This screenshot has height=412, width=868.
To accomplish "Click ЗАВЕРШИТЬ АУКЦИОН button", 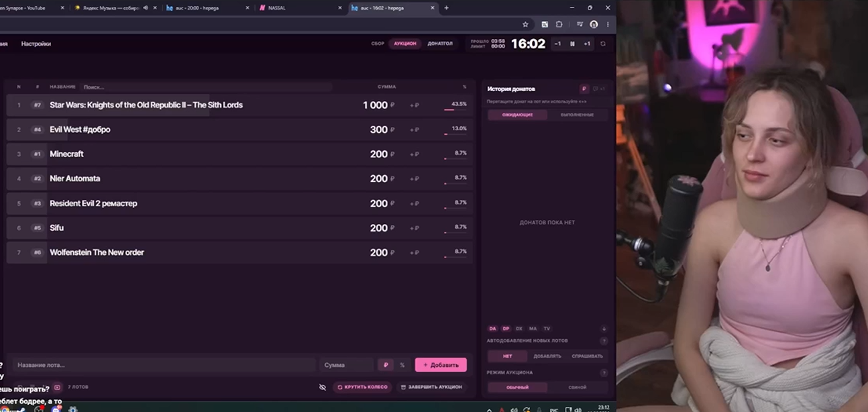I will 431,387.
